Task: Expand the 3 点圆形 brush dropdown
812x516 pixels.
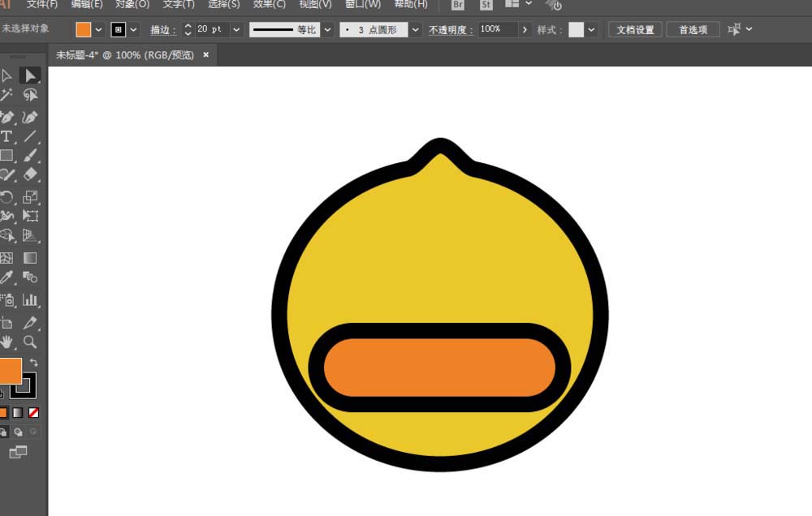Action: 415,30
